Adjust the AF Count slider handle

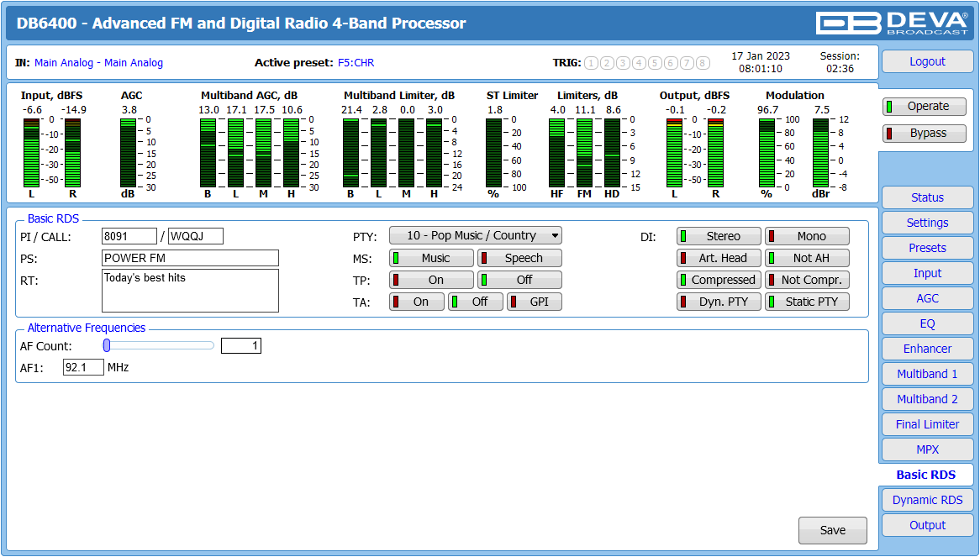[x=107, y=345]
